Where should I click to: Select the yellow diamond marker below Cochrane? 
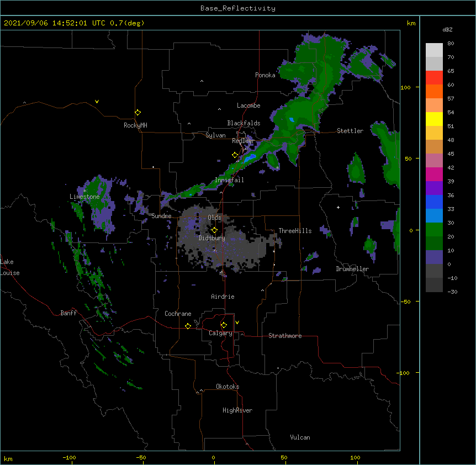pyautogui.click(x=188, y=326)
